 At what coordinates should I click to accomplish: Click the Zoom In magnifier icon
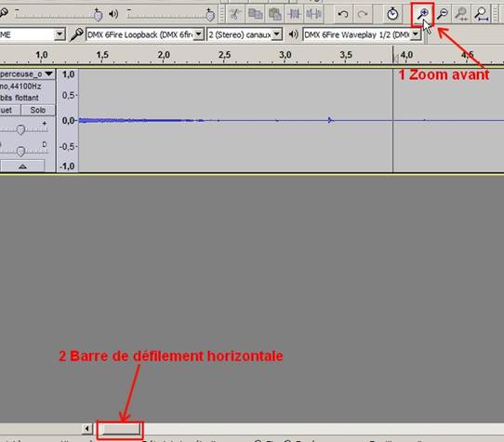423,14
